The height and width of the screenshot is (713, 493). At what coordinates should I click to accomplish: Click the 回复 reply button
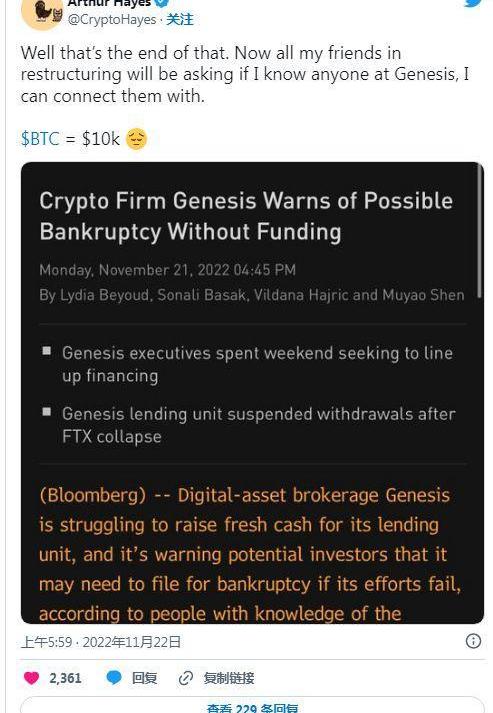tap(144, 678)
